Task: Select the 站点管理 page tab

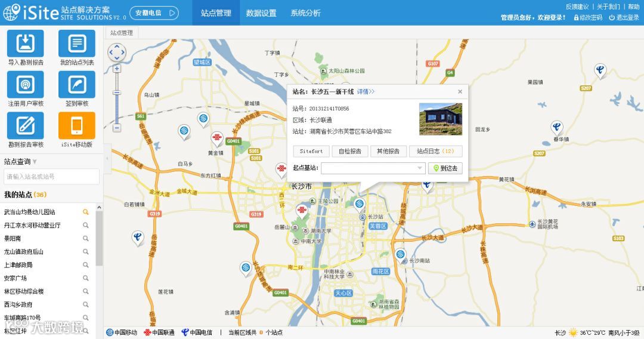Action: (122, 33)
